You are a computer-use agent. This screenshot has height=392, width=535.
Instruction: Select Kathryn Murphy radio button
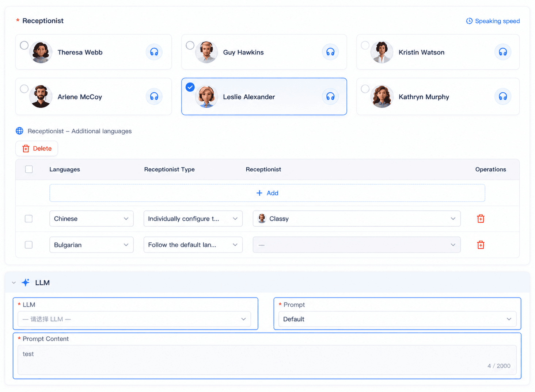pos(365,89)
